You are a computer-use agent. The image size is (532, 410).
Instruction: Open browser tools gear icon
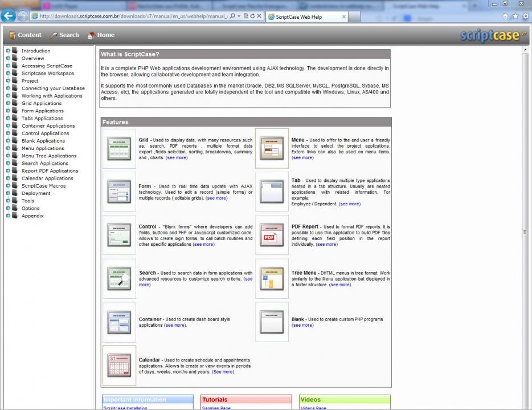526,17
